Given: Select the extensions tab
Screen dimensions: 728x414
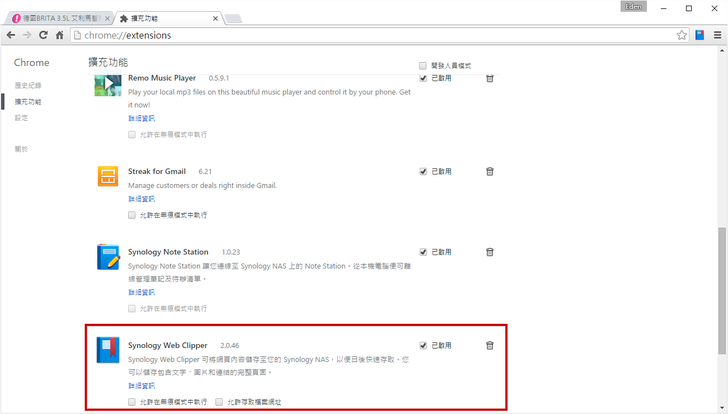Looking at the screenshot, I should [167, 19].
